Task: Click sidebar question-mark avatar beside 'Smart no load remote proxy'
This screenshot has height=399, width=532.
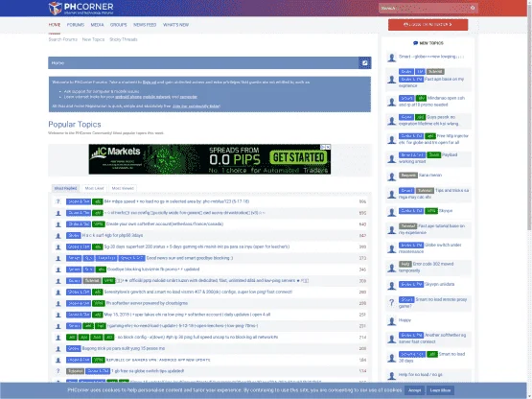Action: coord(392,302)
